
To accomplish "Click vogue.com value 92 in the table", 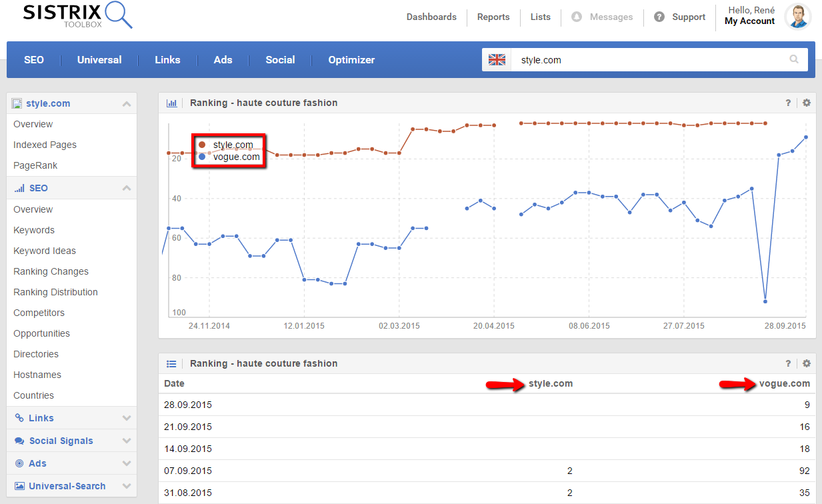I will coord(805,471).
